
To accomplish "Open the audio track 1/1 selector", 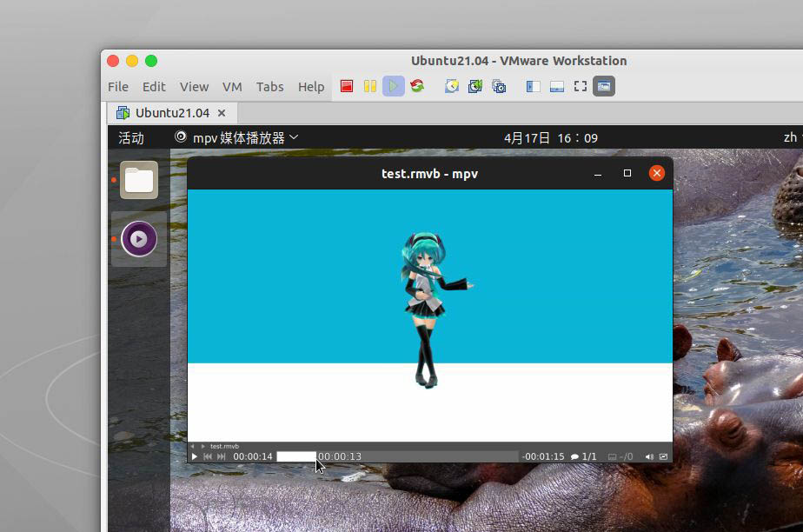I will (584, 456).
